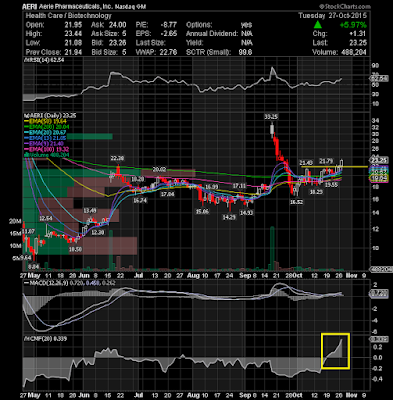Click the Health Care / Biotechnology sector label
The width and height of the screenshot is (393, 400).
[x=68, y=16]
